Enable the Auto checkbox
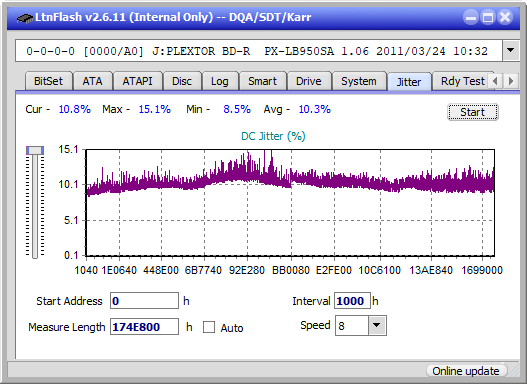 (209, 327)
